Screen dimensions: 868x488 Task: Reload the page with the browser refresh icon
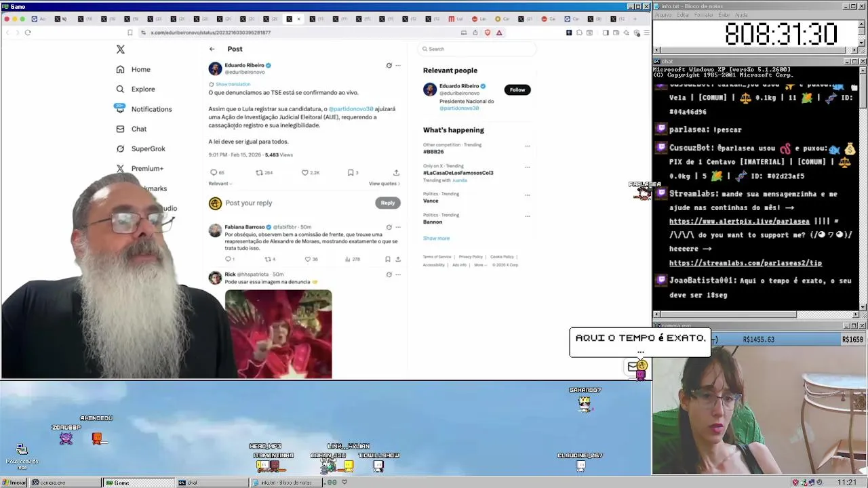click(x=28, y=33)
